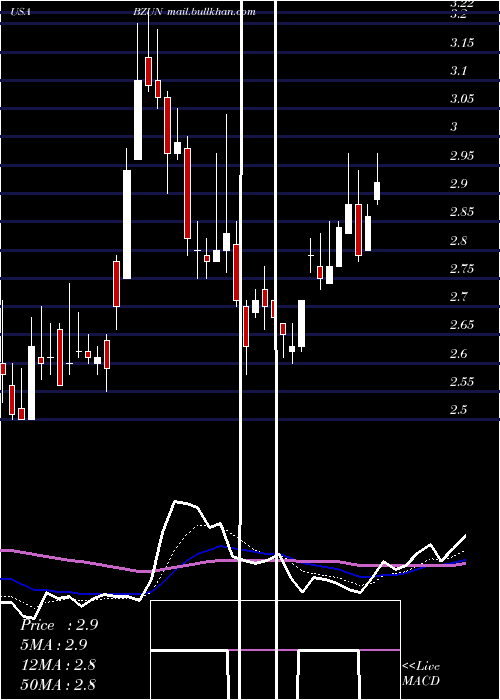Screen dimensions: 500x700
Task: Click the 2.55 price axis label
Action: pyautogui.click(x=462, y=383)
